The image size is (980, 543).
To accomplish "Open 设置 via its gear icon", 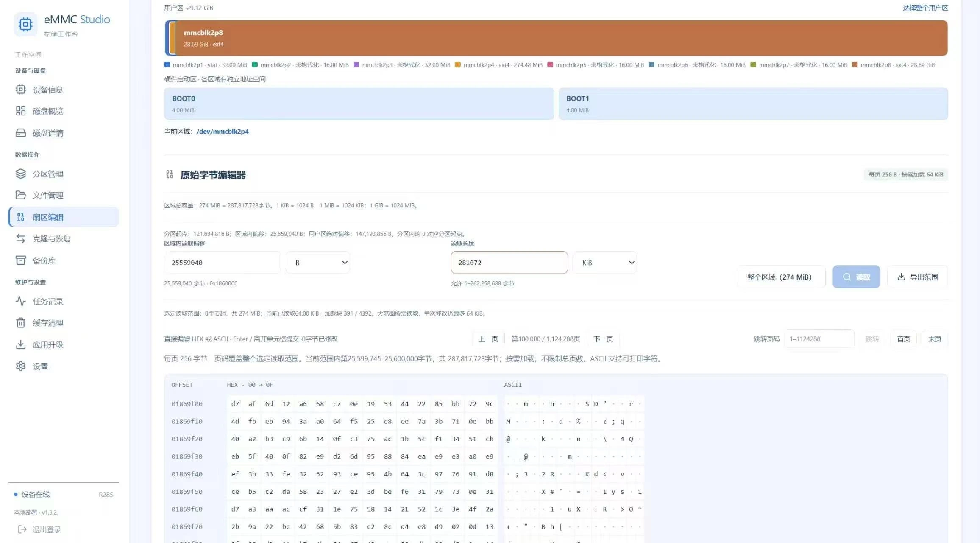I will point(20,366).
